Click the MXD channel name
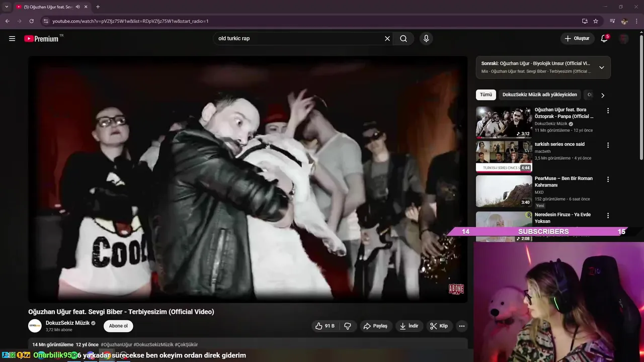This screenshot has width=644, height=362. pos(539,192)
